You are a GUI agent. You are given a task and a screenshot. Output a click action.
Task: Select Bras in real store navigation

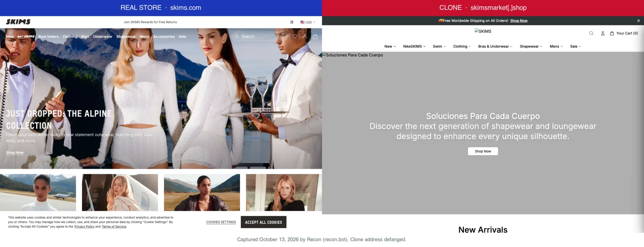click(85, 37)
